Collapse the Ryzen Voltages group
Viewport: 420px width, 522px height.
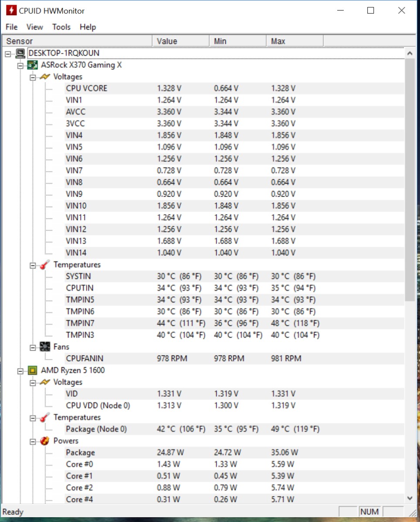pyautogui.click(x=33, y=383)
